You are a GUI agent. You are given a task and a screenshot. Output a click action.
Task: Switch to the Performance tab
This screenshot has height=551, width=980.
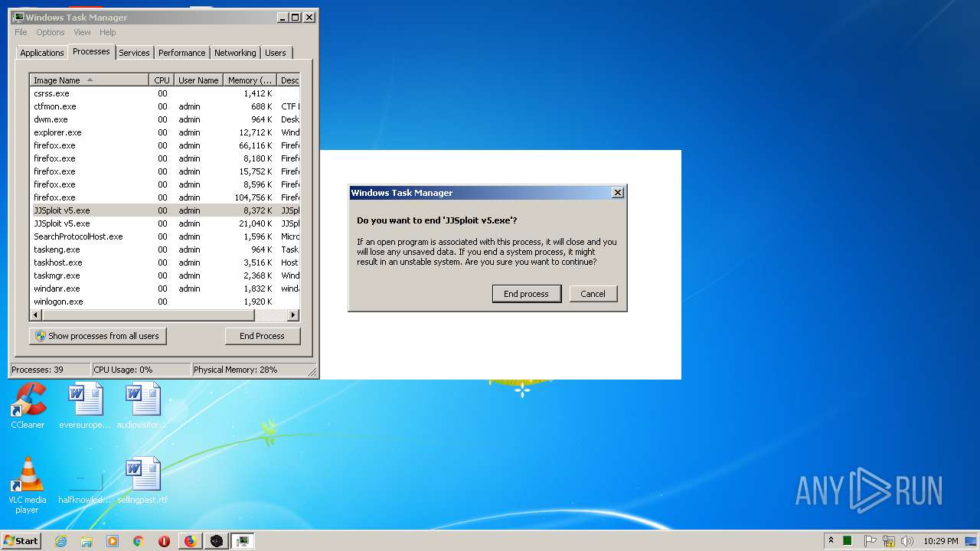click(x=181, y=53)
